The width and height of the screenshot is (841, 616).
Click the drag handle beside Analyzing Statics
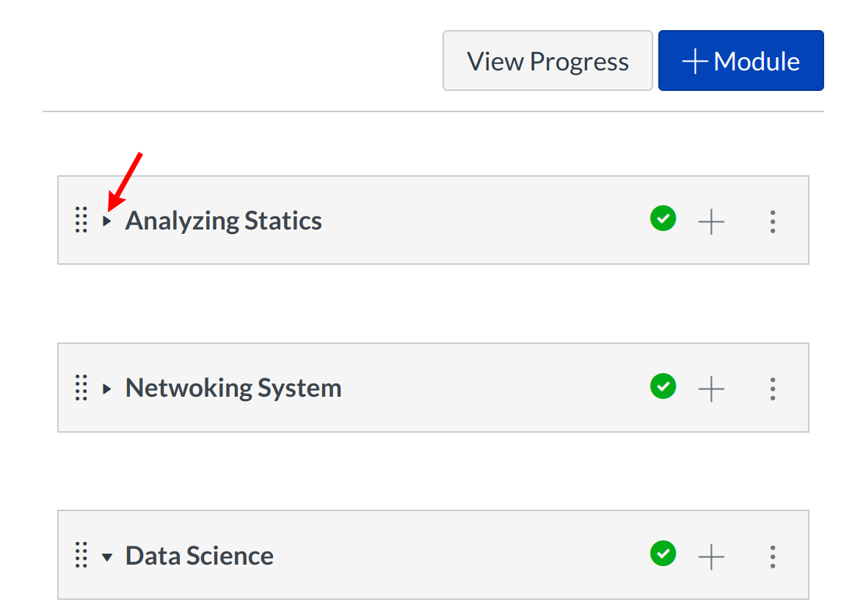[81, 221]
